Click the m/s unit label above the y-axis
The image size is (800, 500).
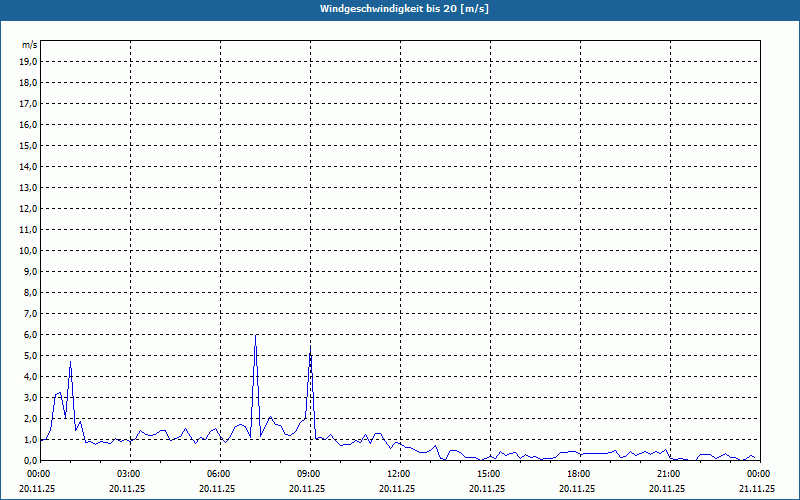pos(30,45)
